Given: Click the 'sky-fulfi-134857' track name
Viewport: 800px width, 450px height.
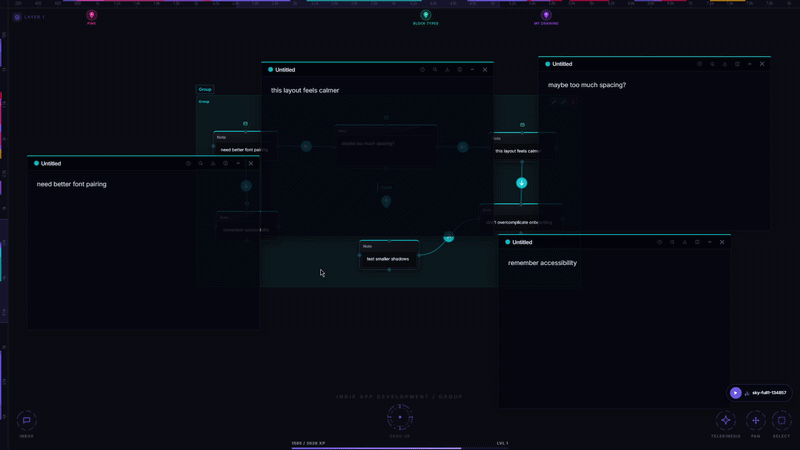Looking at the screenshot, I should pos(769,393).
